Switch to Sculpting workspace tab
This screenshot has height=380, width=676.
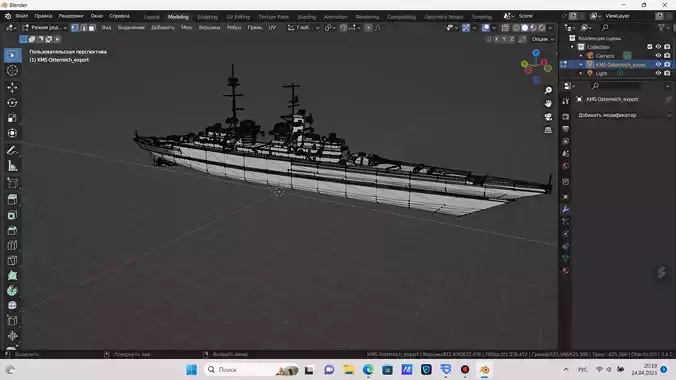[207, 17]
